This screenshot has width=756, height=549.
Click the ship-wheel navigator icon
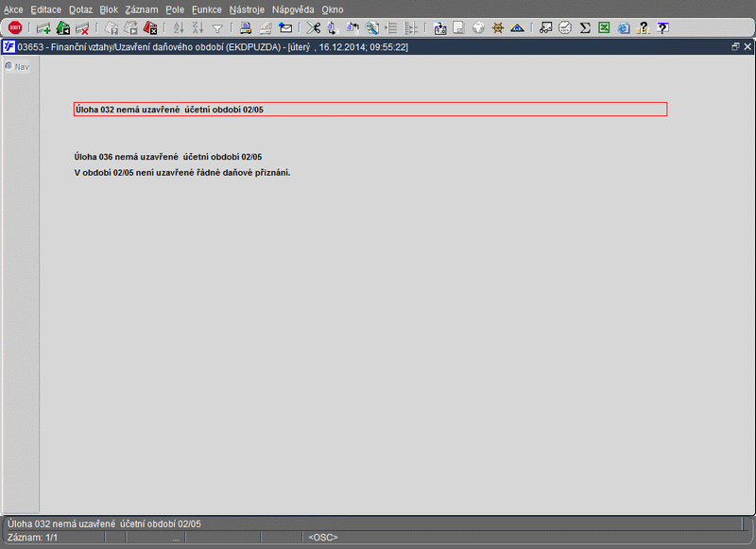point(498,28)
